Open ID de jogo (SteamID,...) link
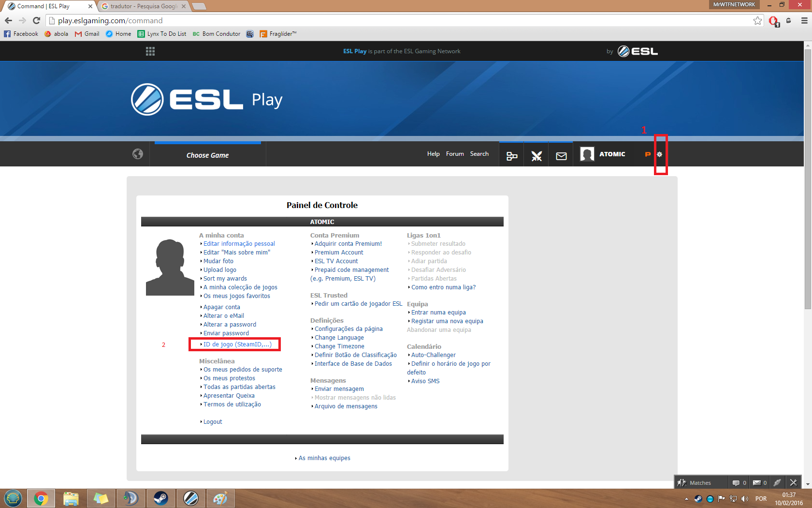This screenshot has width=812, height=508. point(237,344)
